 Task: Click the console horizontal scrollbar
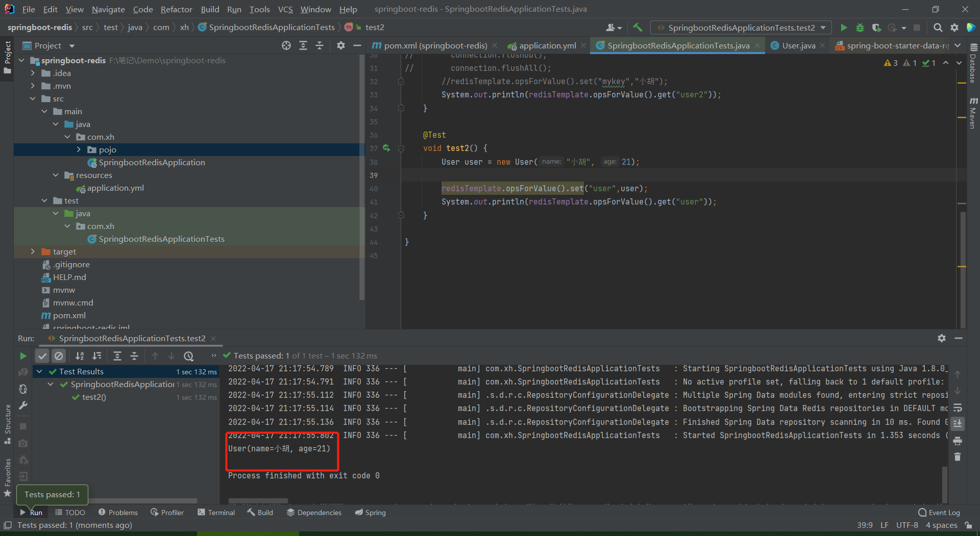click(x=258, y=501)
